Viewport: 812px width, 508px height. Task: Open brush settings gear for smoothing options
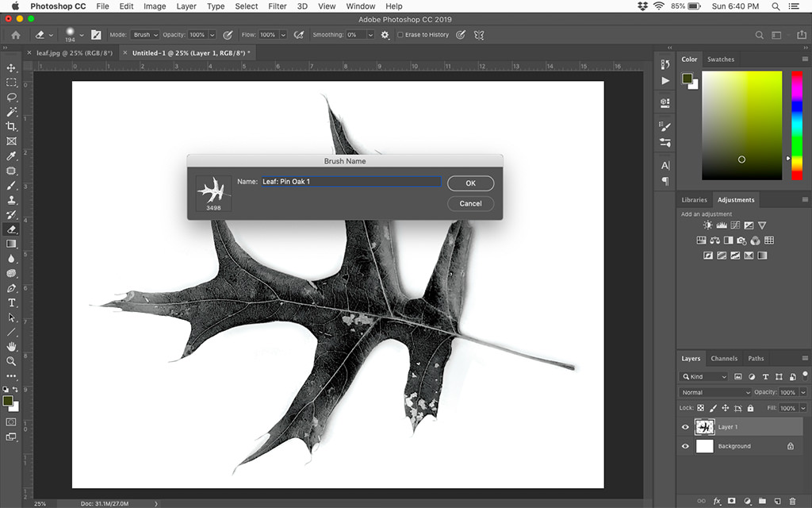coord(385,35)
